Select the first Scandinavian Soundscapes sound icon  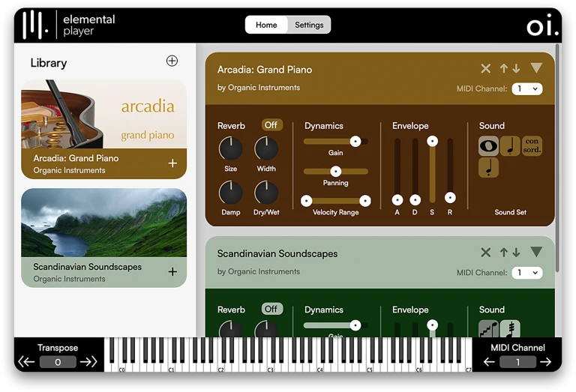[488, 329]
